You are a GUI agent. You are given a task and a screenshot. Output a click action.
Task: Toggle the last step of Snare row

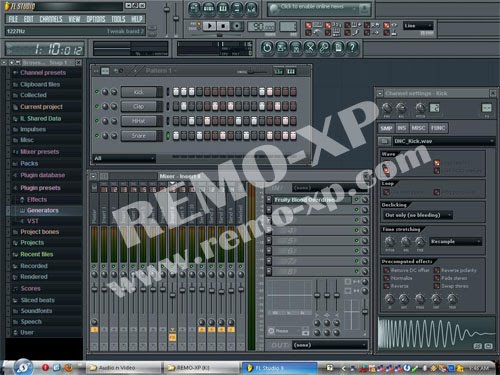coord(293,135)
